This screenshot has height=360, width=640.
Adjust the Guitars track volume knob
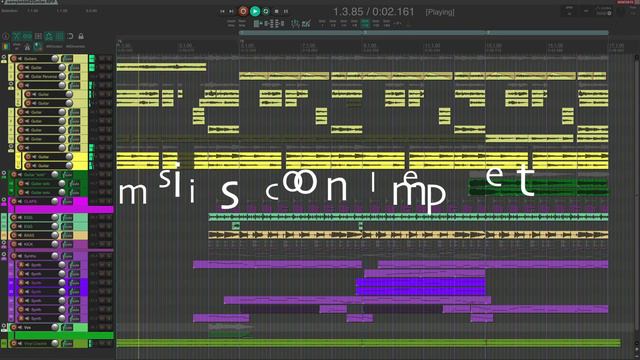tap(55, 58)
